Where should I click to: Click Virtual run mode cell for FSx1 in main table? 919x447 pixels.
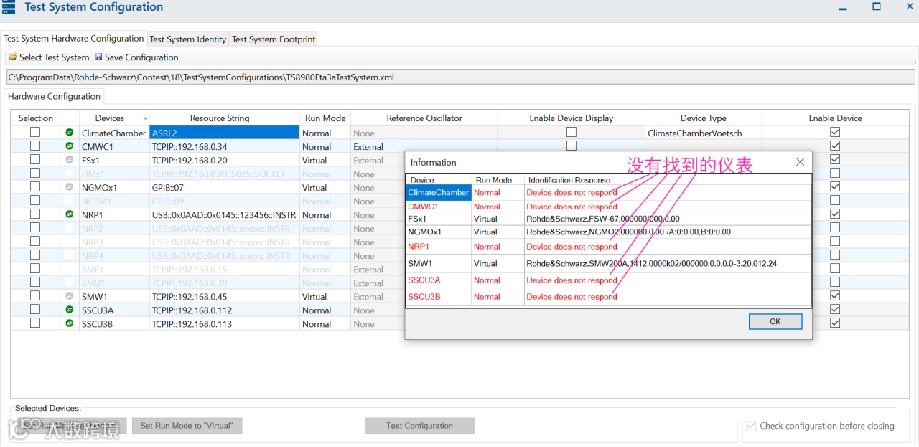click(x=325, y=160)
